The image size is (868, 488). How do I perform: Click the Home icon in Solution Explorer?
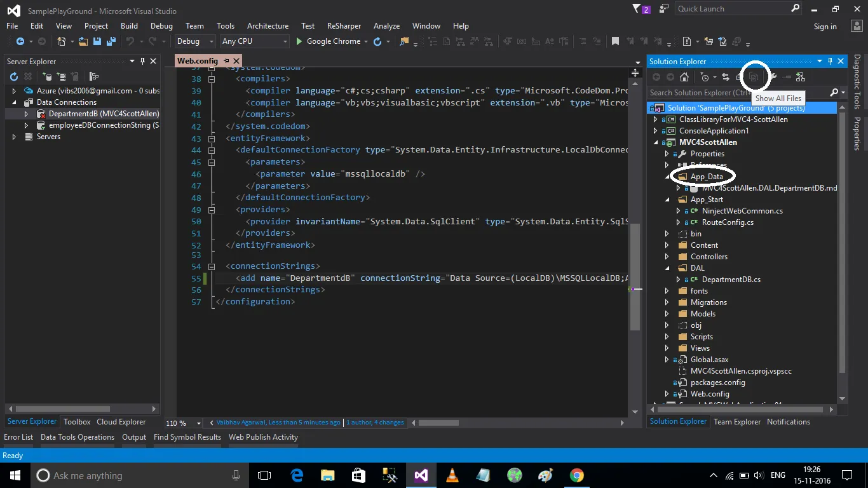684,77
